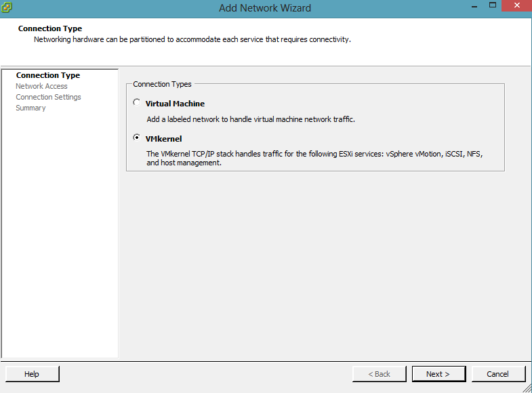Maximize the Add Network Wizard window
Image resolution: width=532 pixels, height=393 pixels.
(x=493, y=5)
